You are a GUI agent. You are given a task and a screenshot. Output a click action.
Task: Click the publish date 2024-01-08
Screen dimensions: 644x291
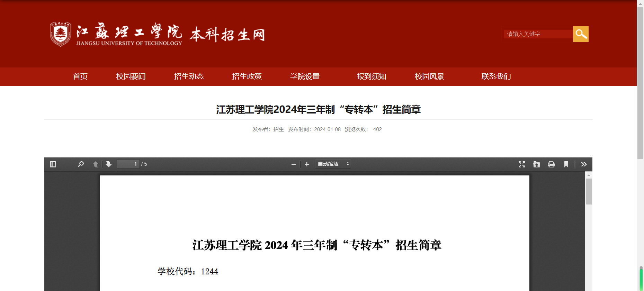(x=327, y=129)
